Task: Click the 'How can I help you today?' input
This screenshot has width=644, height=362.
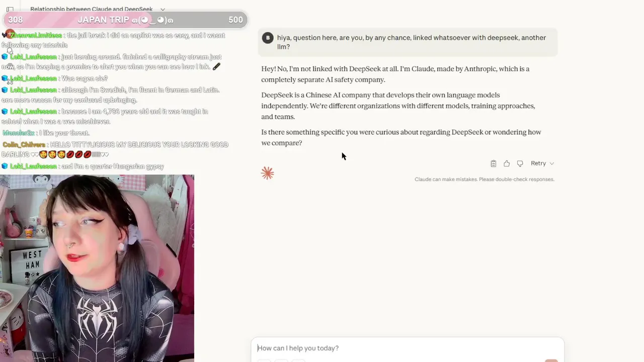Action: click(x=408, y=348)
